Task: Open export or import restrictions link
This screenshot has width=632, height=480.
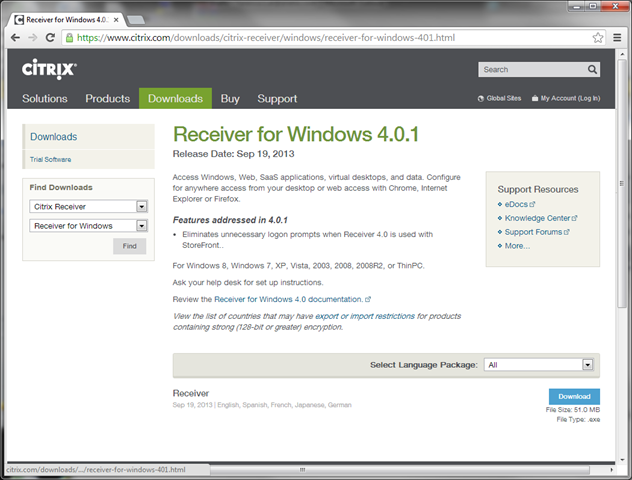Action: pos(365,316)
